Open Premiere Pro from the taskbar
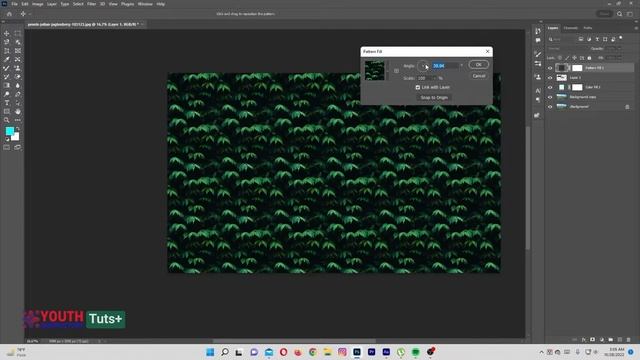Image resolution: width=640 pixels, height=360 pixels. point(371,352)
